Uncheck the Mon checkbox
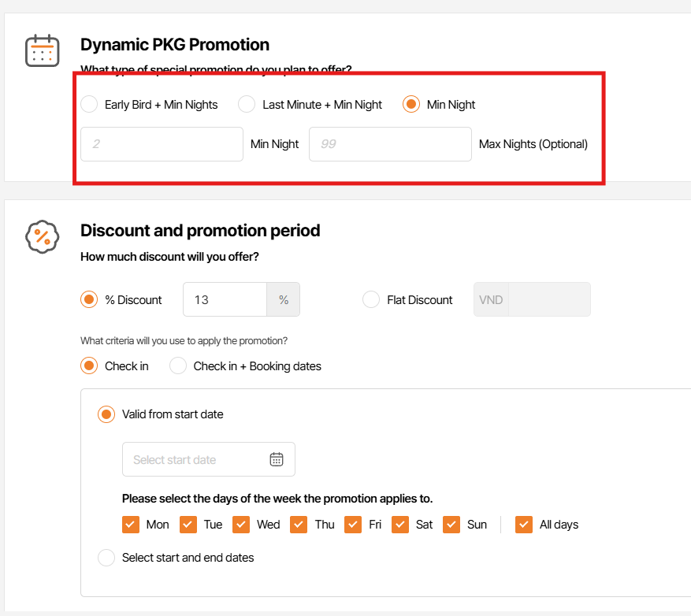The image size is (691, 616). click(131, 525)
